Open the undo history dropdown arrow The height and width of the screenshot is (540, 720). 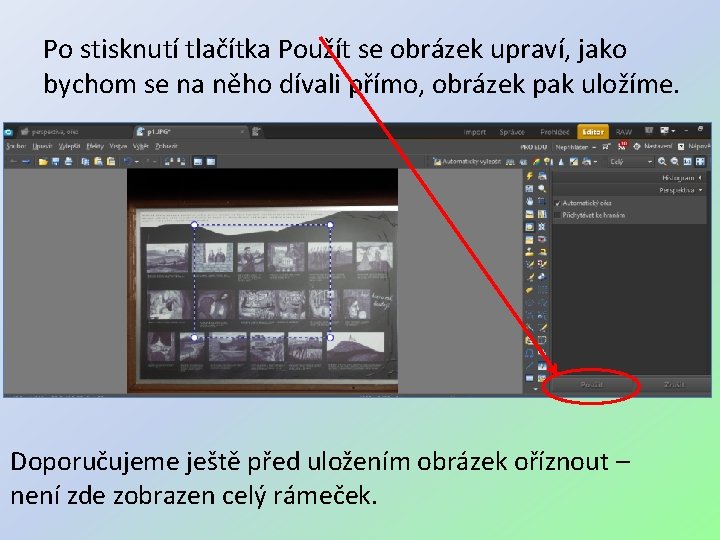point(136,162)
